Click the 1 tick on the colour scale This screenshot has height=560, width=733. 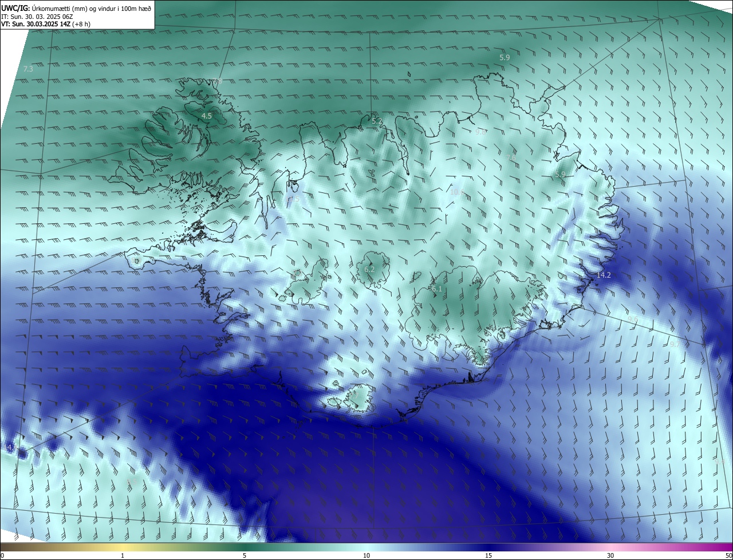(x=123, y=556)
